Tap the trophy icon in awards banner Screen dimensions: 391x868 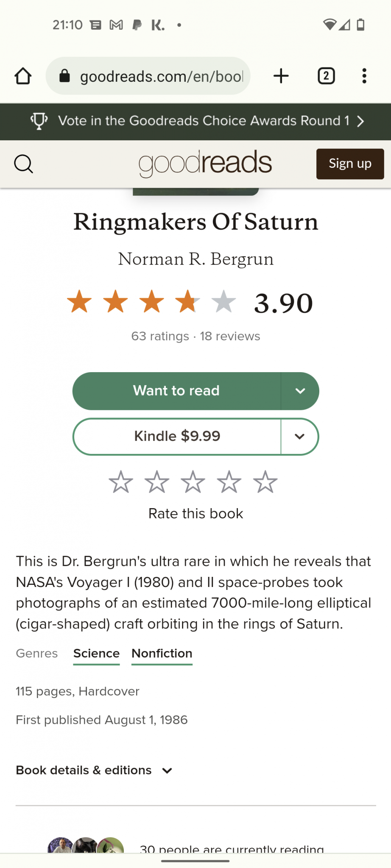(39, 121)
